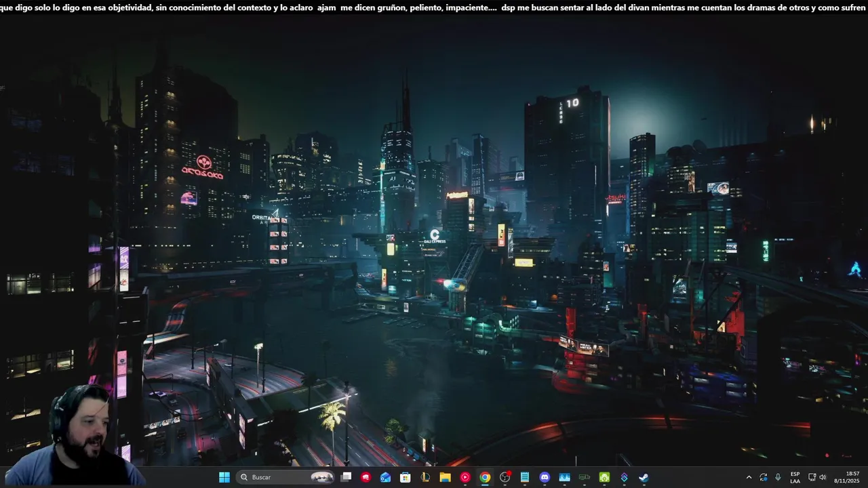Open network status tray icon
This screenshot has height=488, width=868.
pos(812,477)
